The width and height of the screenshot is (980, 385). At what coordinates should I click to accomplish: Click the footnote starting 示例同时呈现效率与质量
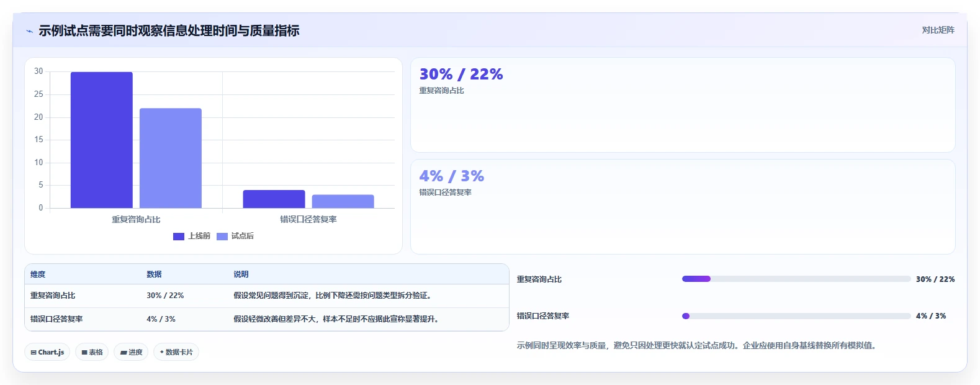click(696, 346)
